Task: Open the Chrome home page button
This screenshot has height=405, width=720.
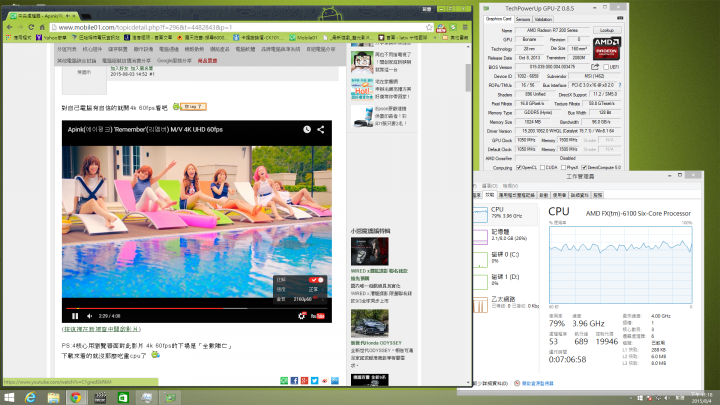Action: 42,28
